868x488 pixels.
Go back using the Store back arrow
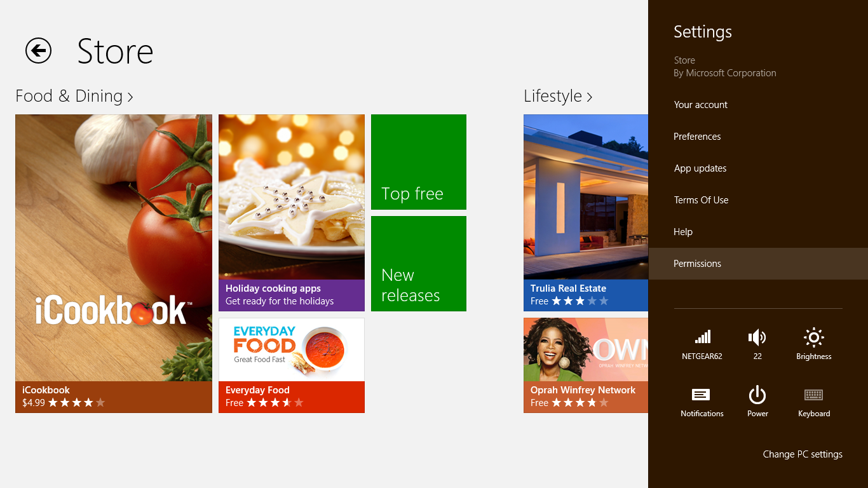pos(38,50)
